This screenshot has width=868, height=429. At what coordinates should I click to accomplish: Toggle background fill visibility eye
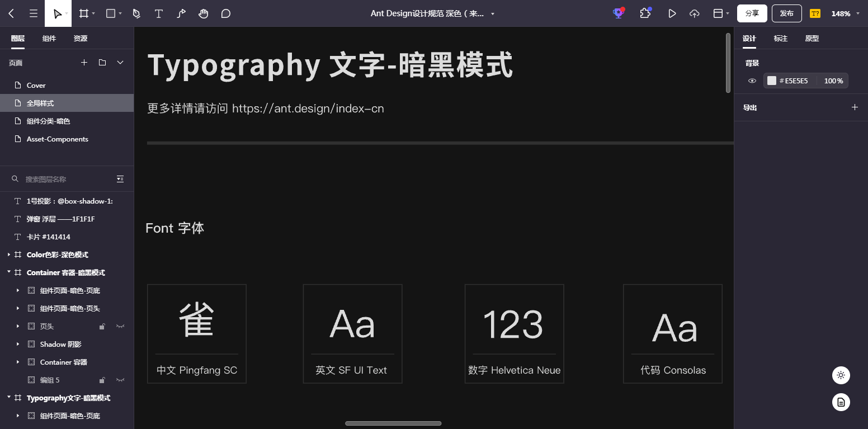(x=752, y=81)
